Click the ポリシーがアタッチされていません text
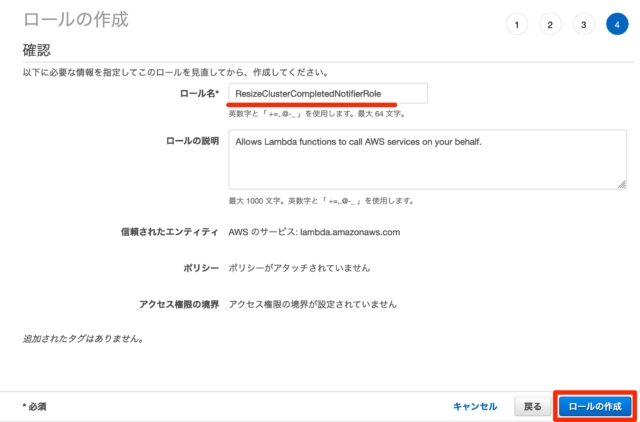 (299, 268)
